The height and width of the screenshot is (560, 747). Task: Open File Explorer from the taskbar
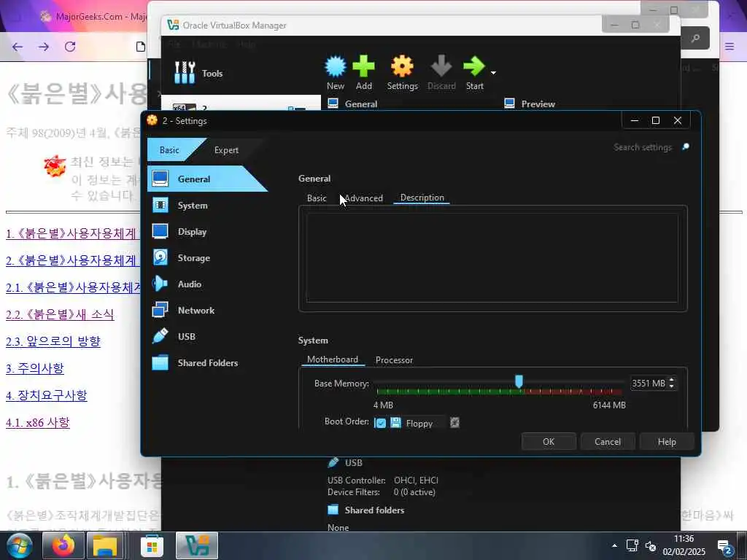point(105,545)
